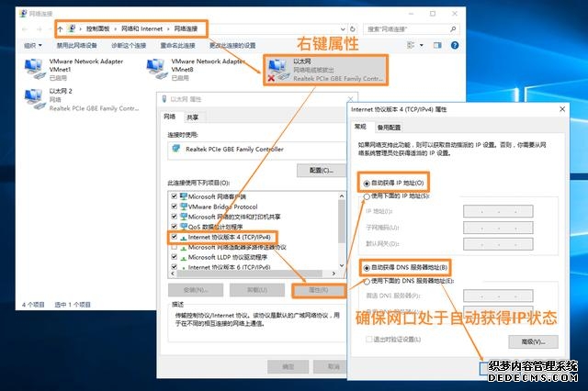Click 控制面板 in the breadcrumb
Screen dimensions: 588x391
tap(98, 28)
